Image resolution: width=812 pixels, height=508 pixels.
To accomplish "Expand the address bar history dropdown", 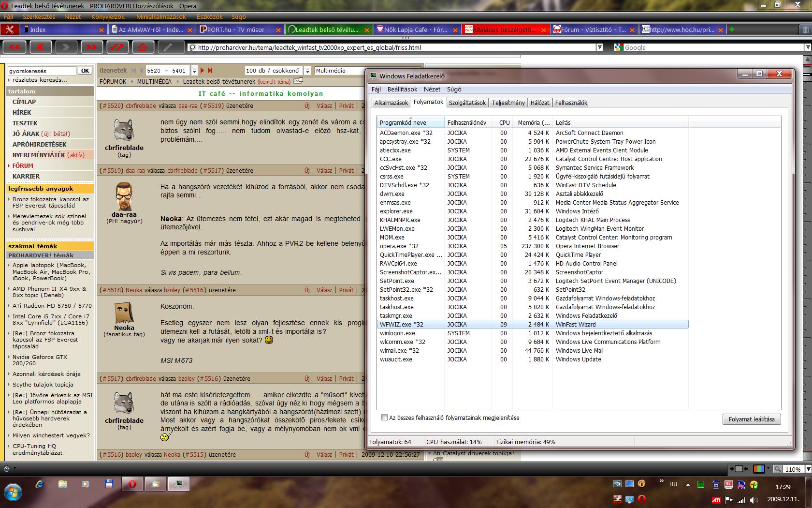I will pos(600,47).
